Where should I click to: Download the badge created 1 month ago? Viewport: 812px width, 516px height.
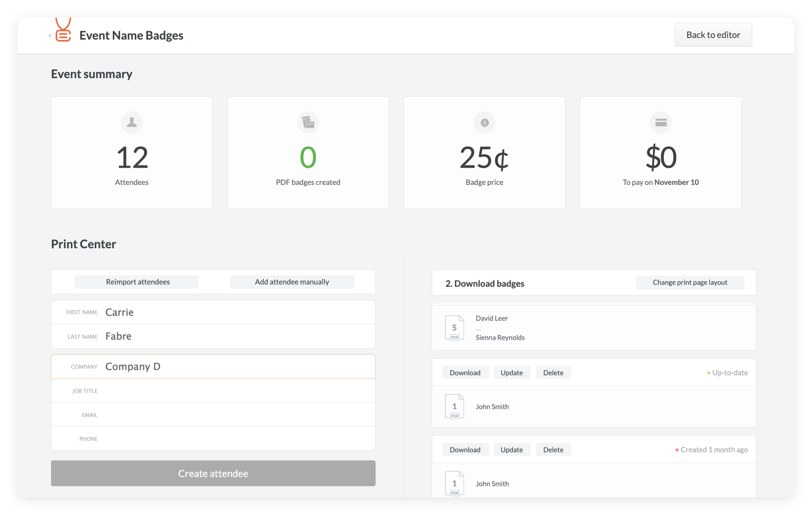[465, 450]
